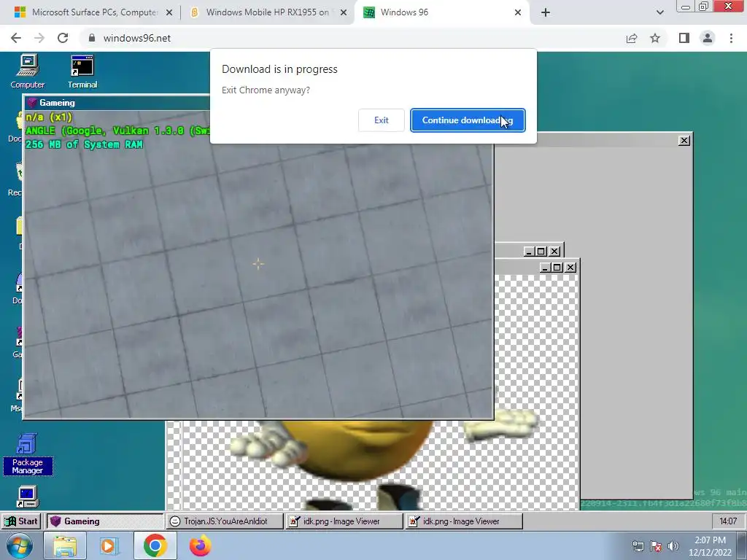Maximize the front Image Viewer window

coord(557,268)
